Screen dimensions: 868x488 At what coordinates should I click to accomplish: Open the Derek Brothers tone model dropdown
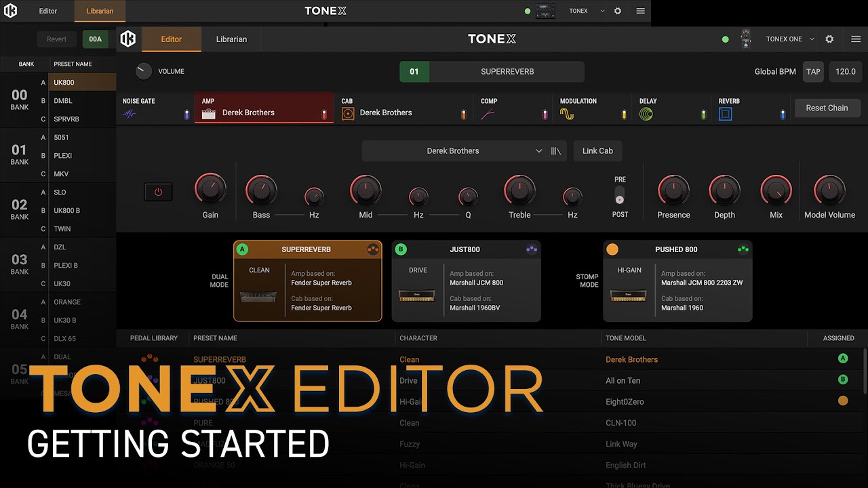point(453,151)
